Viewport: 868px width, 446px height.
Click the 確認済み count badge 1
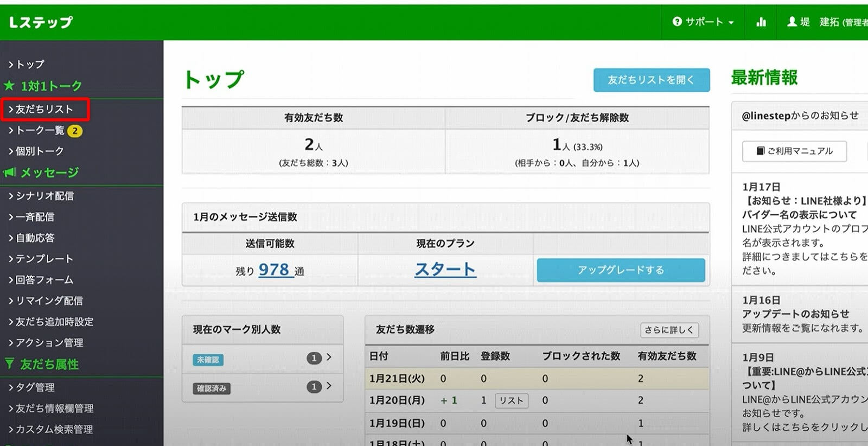click(x=314, y=387)
